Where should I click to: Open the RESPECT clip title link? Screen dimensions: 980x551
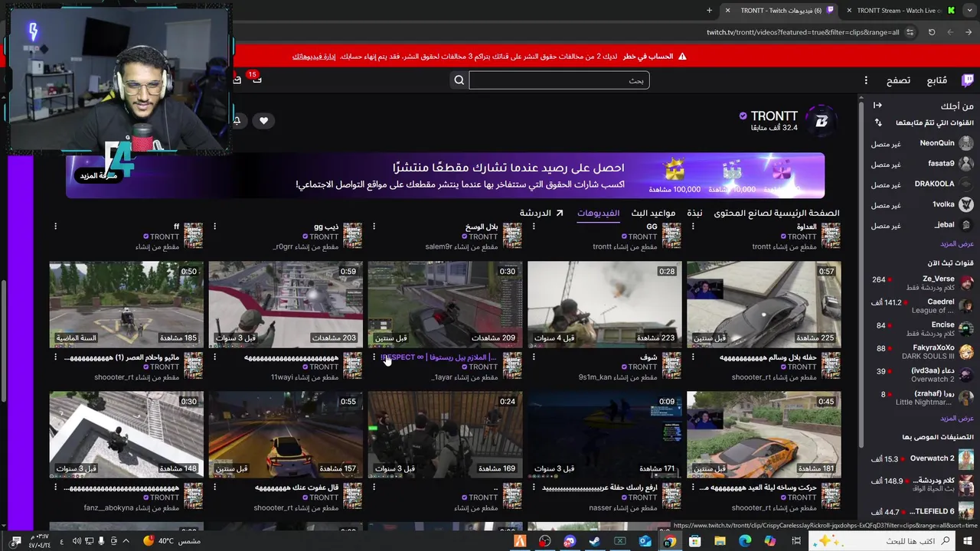pyautogui.click(x=439, y=357)
